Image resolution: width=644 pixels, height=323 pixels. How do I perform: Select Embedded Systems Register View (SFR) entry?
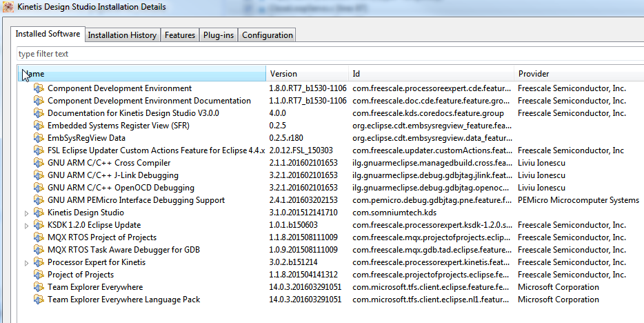tap(119, 126)
